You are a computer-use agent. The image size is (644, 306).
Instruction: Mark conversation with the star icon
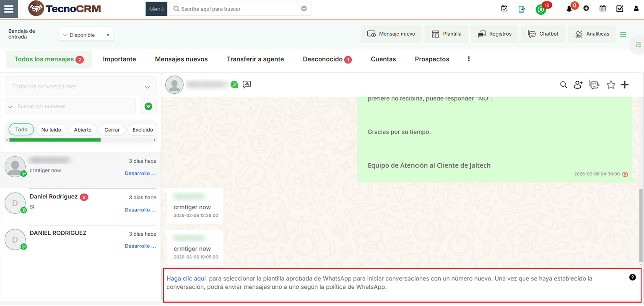tap(611, 85)
